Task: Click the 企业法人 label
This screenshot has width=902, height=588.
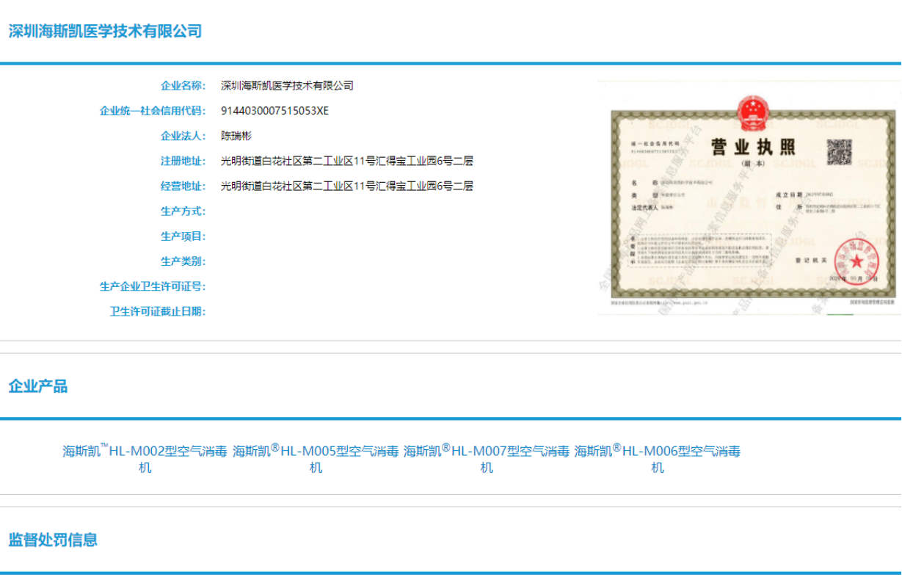Action: click(183, 136)
